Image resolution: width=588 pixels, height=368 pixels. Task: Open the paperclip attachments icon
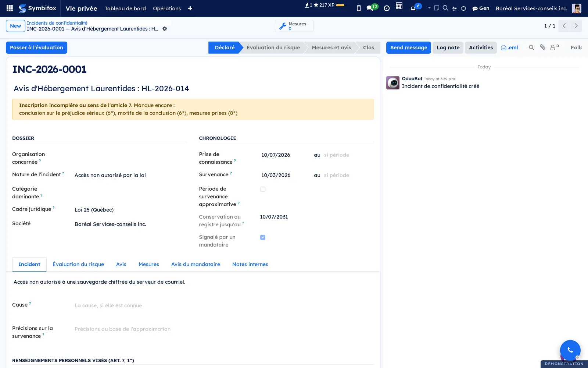542,47
